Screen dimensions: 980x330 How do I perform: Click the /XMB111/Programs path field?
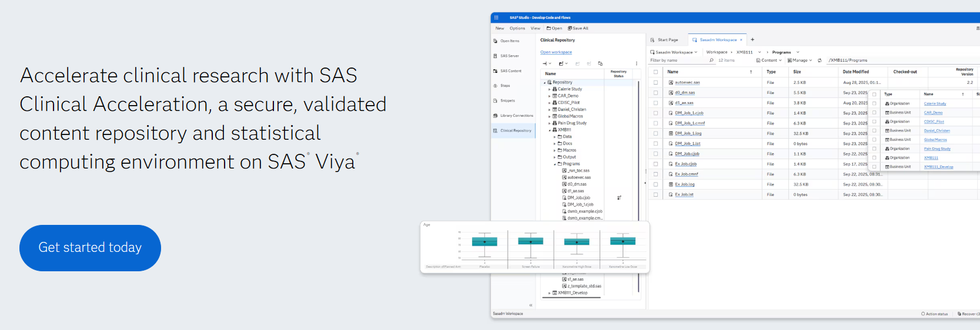(x=902, y=60)
